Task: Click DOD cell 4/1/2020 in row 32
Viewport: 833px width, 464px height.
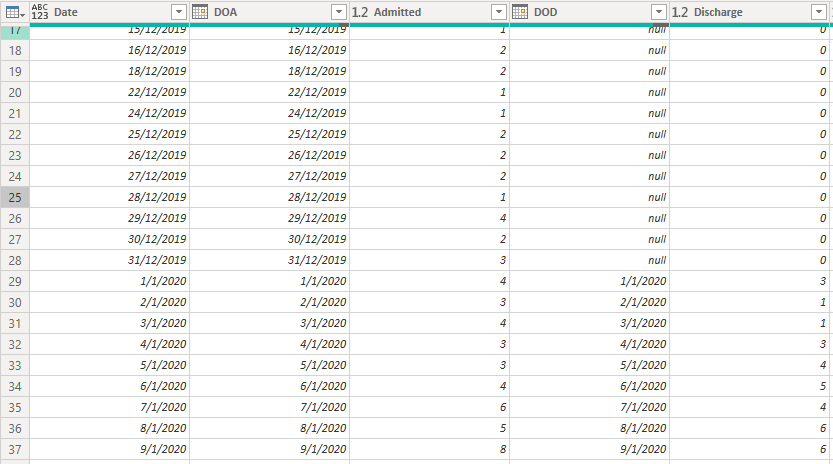Action: click(589, 344)
